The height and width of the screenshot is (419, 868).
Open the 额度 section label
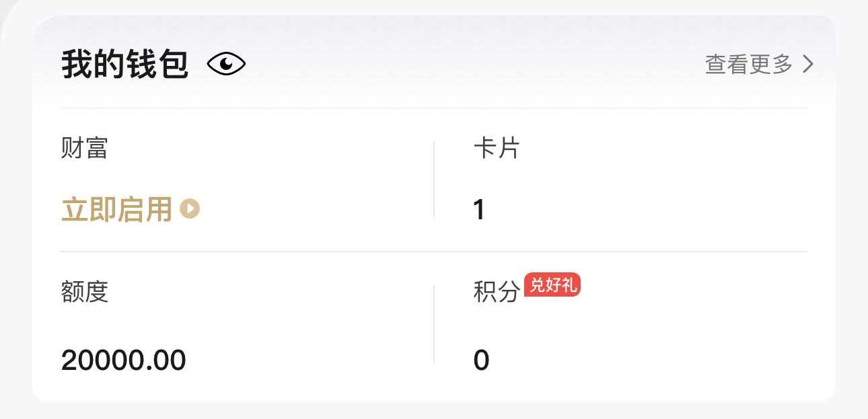85,292
